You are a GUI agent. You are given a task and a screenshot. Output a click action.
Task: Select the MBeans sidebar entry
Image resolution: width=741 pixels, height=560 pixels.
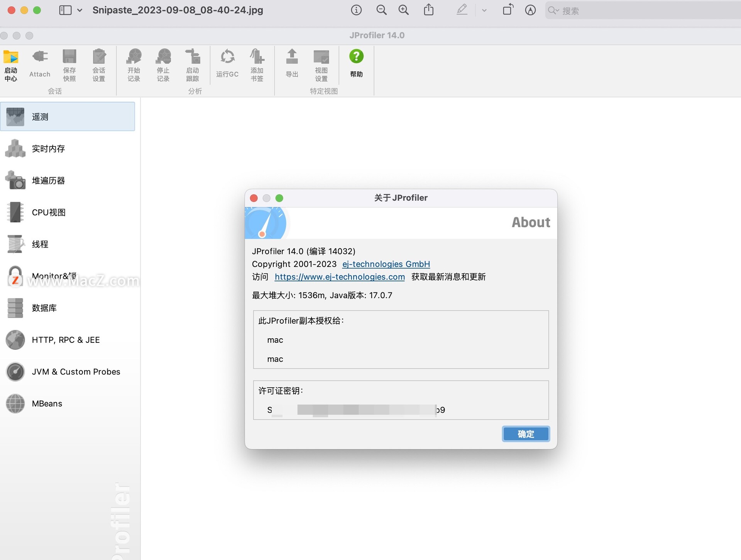coord(46,403)
